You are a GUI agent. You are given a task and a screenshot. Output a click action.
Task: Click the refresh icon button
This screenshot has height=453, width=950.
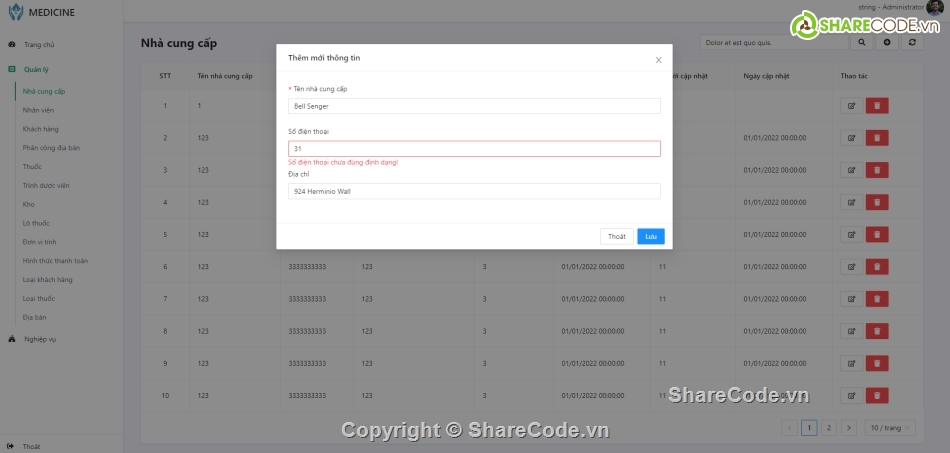(x=912, y=42)
